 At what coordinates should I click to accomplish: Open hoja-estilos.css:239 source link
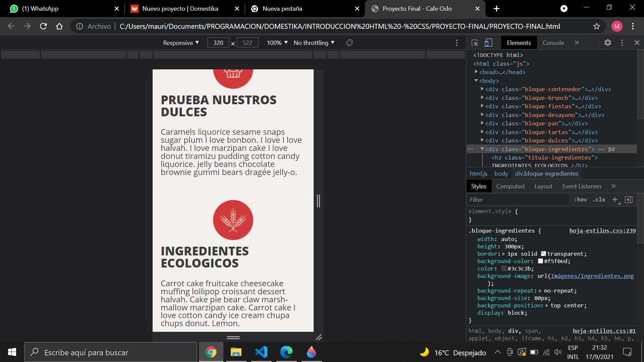click(602, 231)
